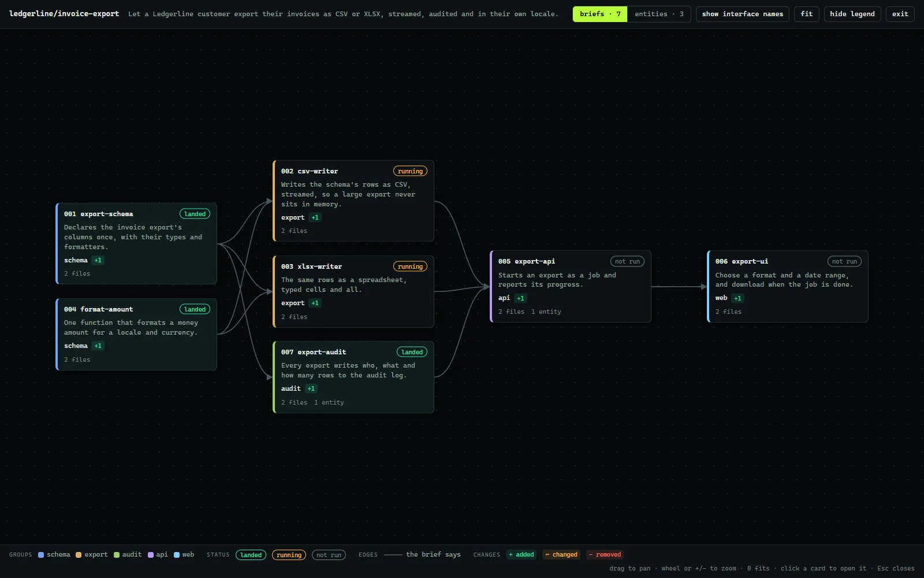Click "2 files 1 entity" on export-api card

530,312
